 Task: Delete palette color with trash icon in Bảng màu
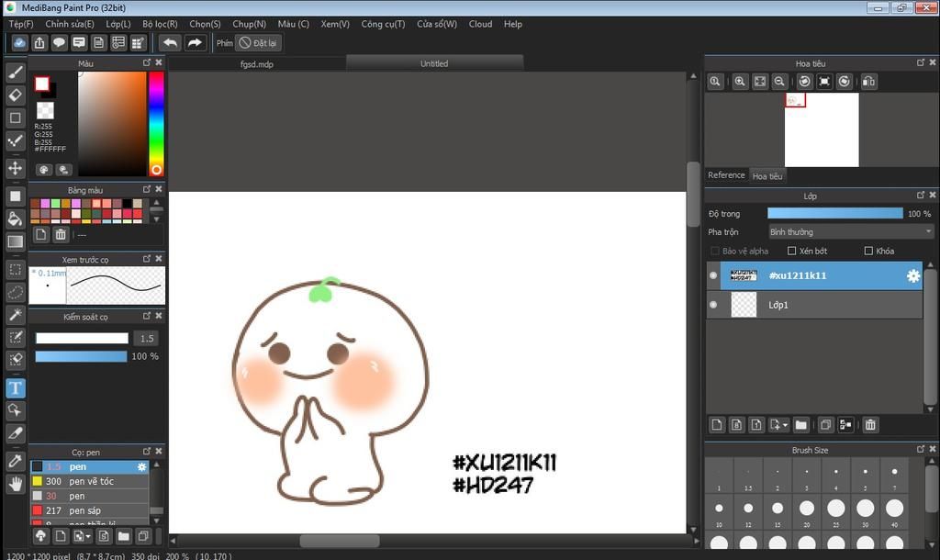61,234
